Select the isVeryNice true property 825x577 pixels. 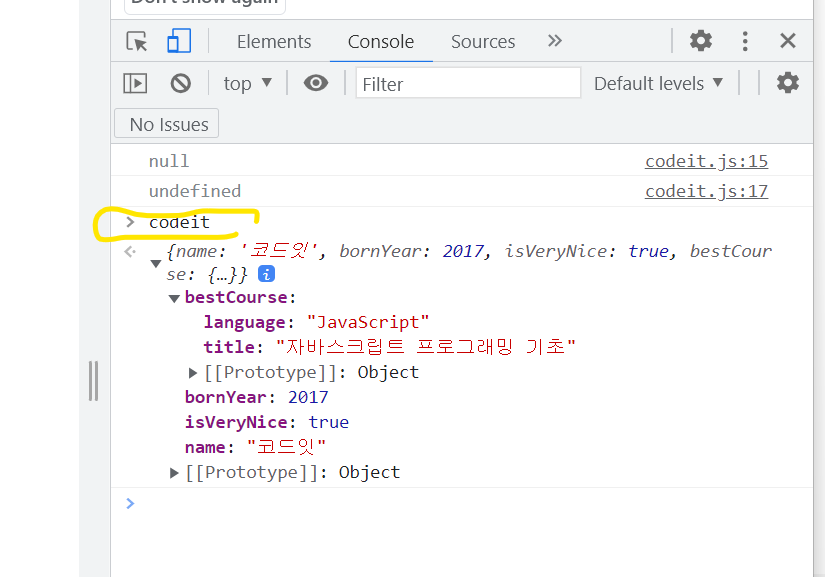[267, 422]
